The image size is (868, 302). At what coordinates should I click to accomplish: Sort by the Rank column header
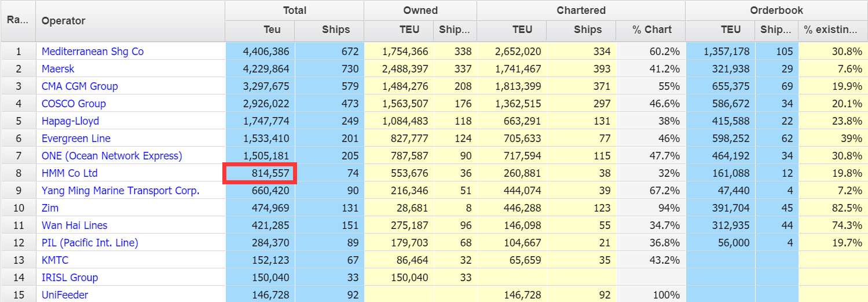point(18,21)
